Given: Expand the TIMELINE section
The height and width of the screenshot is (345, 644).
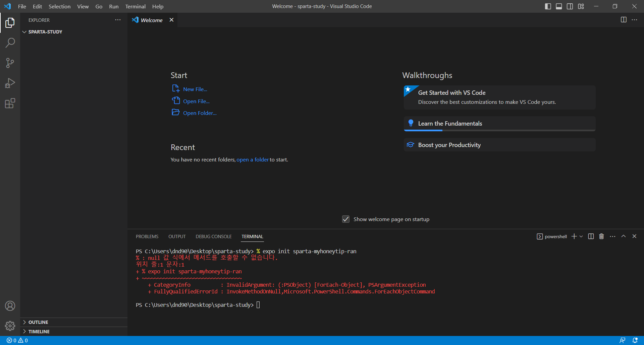Looking at the screenshot, I should (74, 332).
